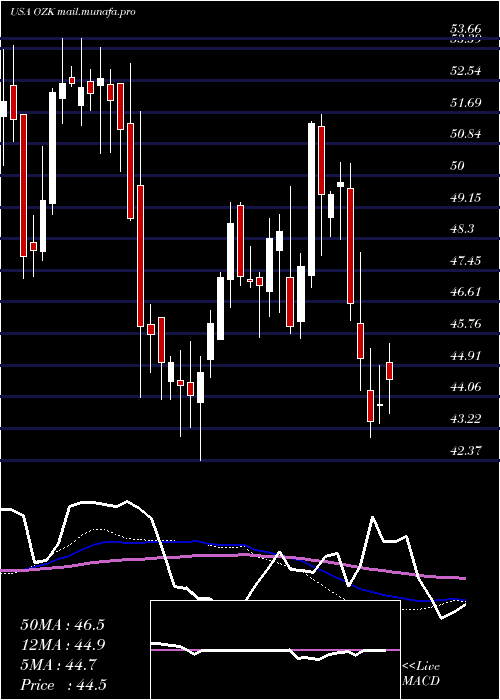This screenshot has height=700, width=500.
Task: Select the 42.37 price axis label
Action: click(x=466, y=451)
